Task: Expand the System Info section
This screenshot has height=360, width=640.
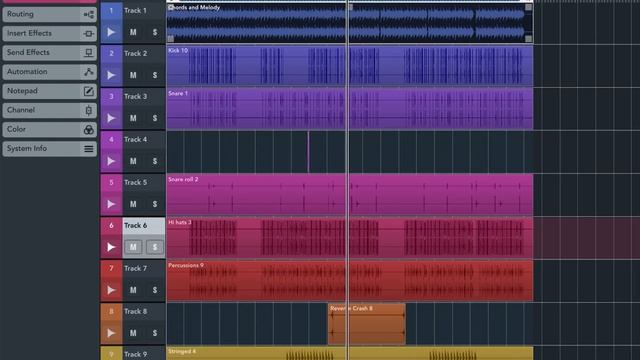Action: pyautogui.click(x=49, y=149)
